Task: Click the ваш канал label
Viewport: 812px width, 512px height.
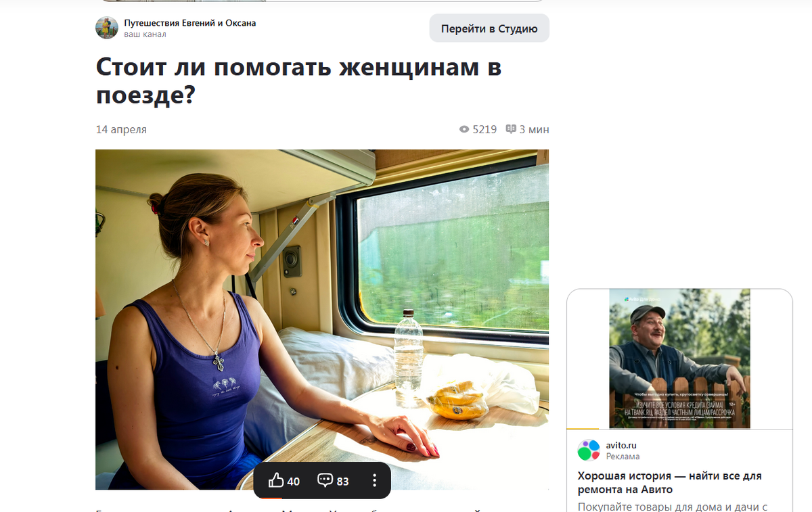Action: tap(145, 34)
